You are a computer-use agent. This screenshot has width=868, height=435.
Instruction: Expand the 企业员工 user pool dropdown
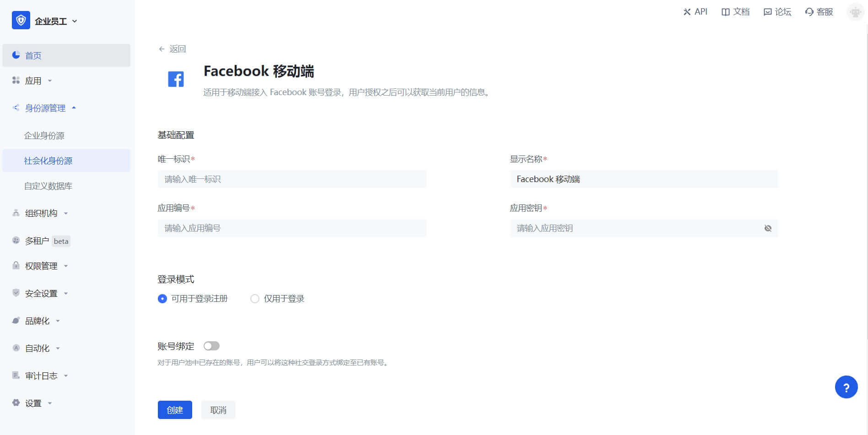point(75,21)
